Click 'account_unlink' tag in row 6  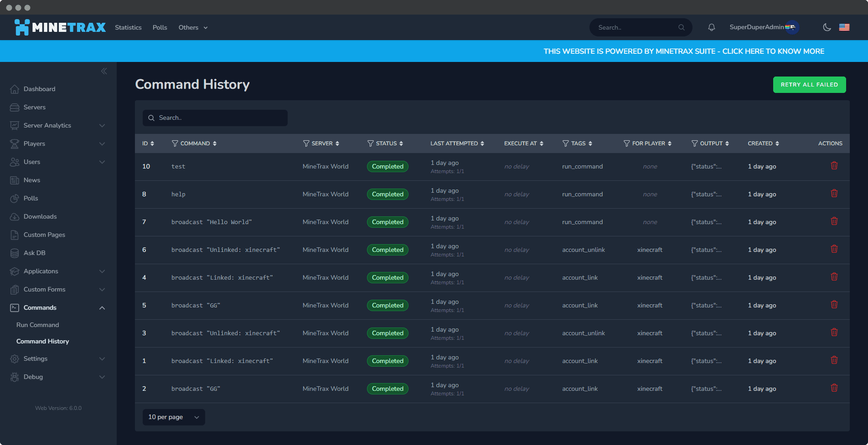tap(584, 250)
